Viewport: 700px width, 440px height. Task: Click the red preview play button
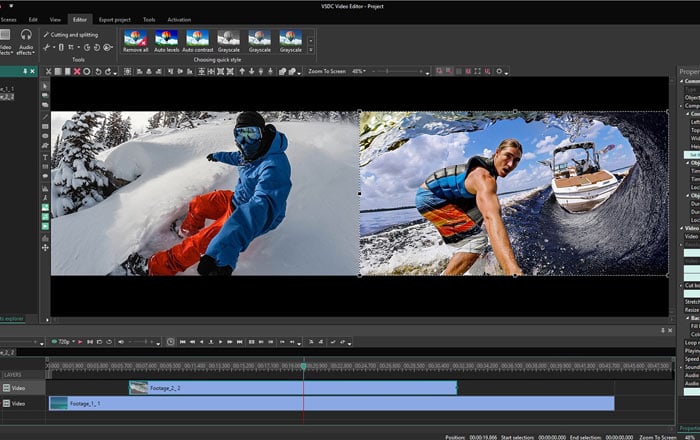(80, 342)
